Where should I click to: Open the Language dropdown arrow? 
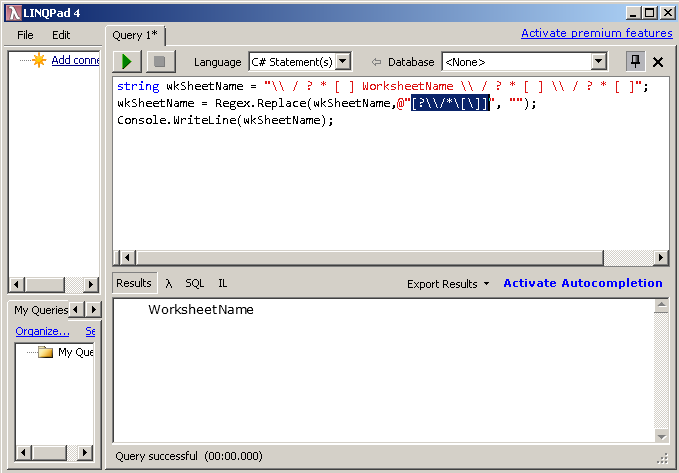tap(343, 62)
